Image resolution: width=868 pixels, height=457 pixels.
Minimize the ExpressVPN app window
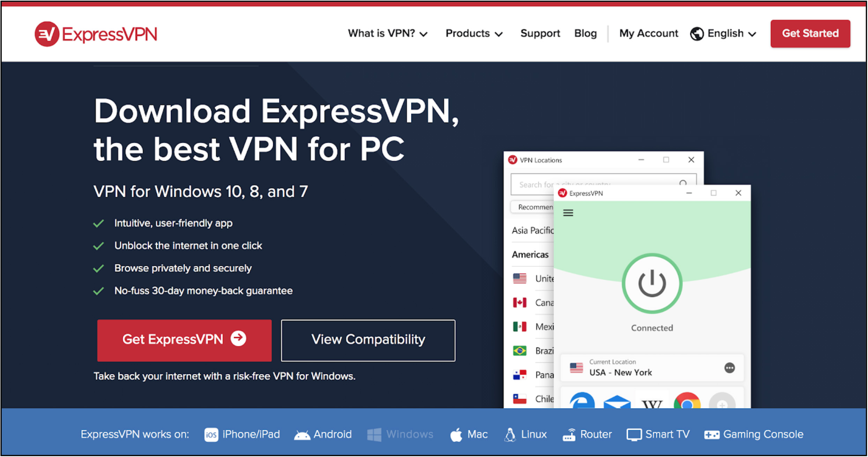[x=689, y=193]
